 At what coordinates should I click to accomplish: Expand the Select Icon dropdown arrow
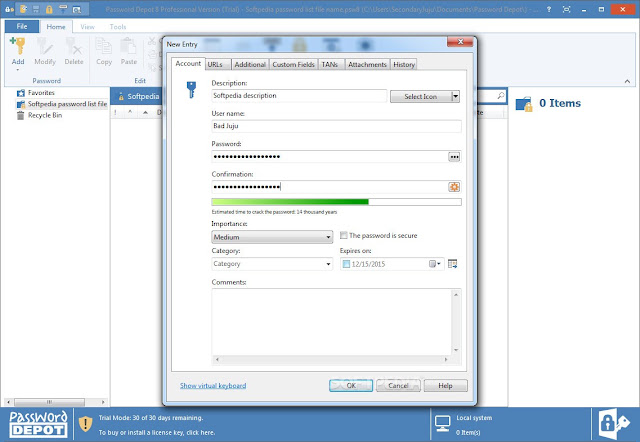pyautogui.click(x=456, y=96)
